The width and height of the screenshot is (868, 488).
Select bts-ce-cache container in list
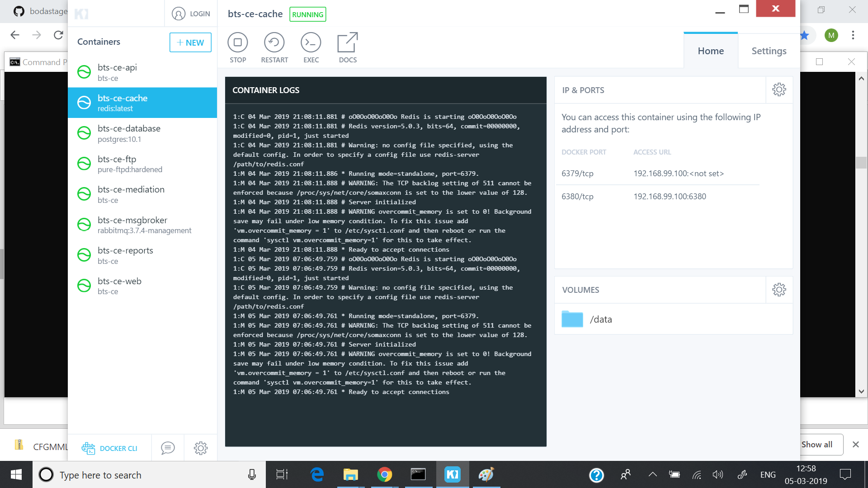[x=142, y=103]
